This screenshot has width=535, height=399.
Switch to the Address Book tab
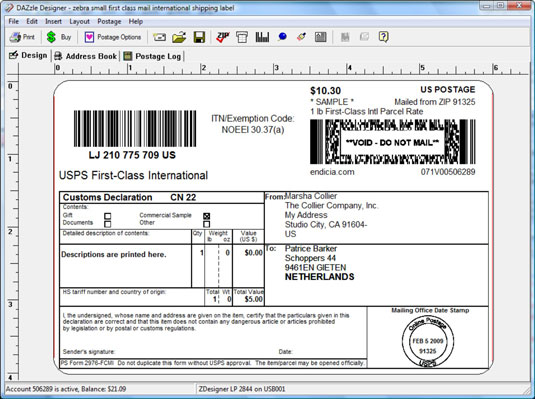pos(86,56)
